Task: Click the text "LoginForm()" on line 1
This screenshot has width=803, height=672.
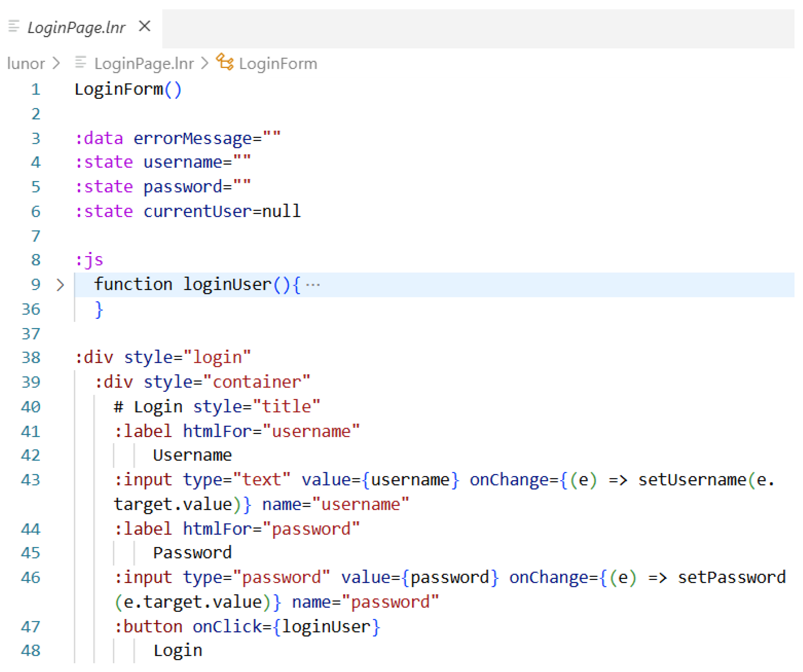Action: (128, 90)
